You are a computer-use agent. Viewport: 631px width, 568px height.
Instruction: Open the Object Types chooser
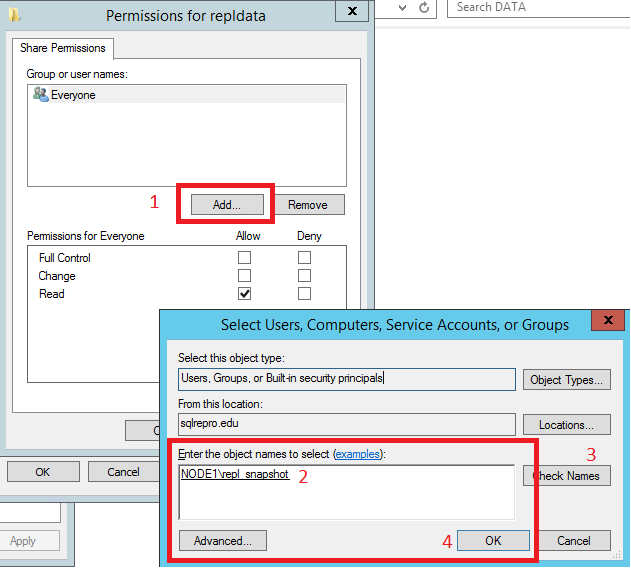[566, 380]
